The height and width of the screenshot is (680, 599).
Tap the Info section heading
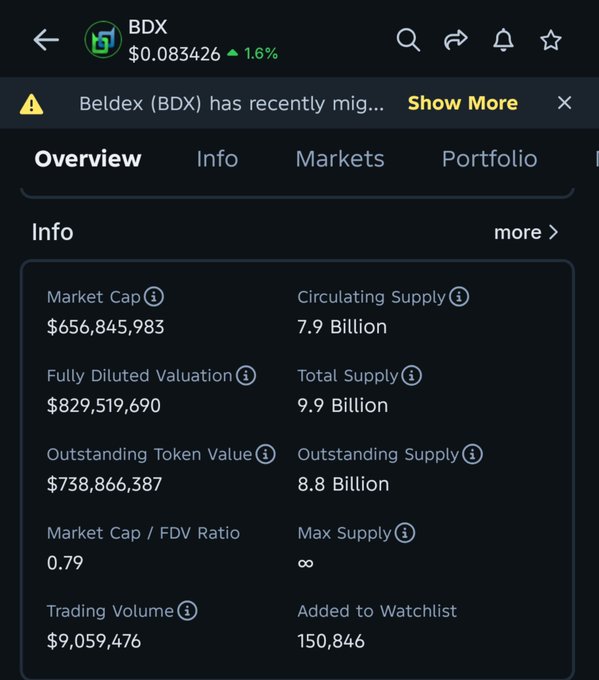pyautogui.click(x=52, y=232)
